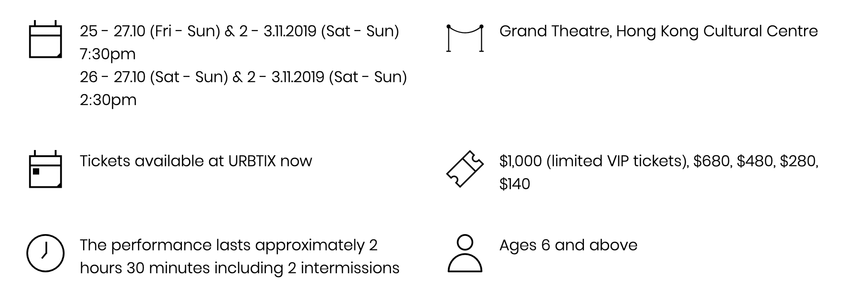Viewport: 868px width, 300px height.
Task: Click the $680 ticket price
Action: pyautogui.click(x=712, y=161)
